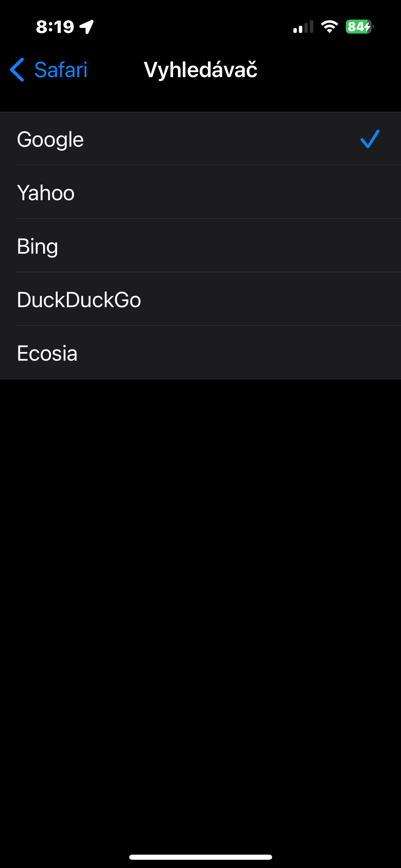Choose Yahoo as the search engine
The height and width of the screenshot is (868, 401).
(46, 193)
